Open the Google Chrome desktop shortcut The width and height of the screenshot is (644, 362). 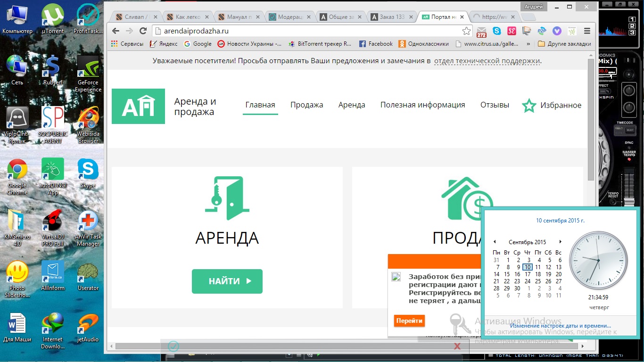pos(17,176)
